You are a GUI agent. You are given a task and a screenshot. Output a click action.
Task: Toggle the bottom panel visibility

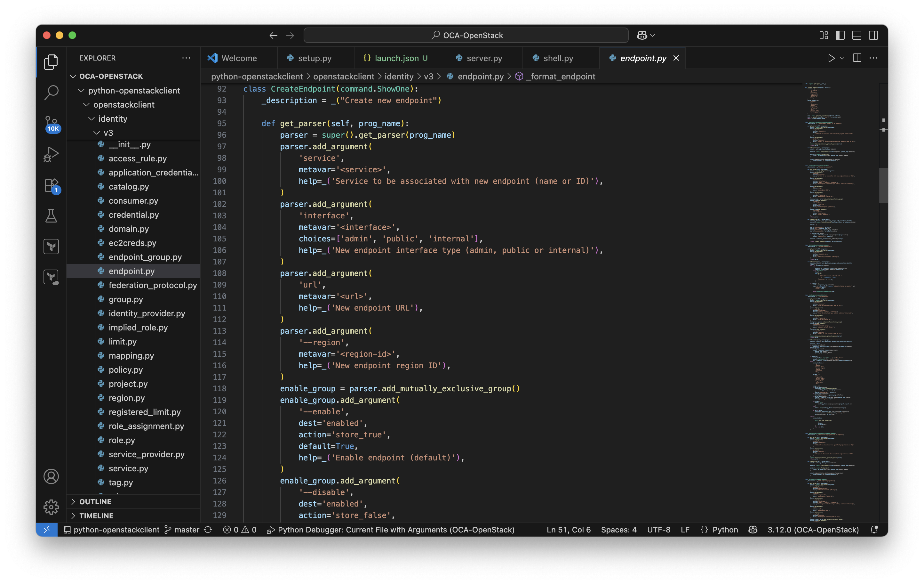tap(856, 35)
